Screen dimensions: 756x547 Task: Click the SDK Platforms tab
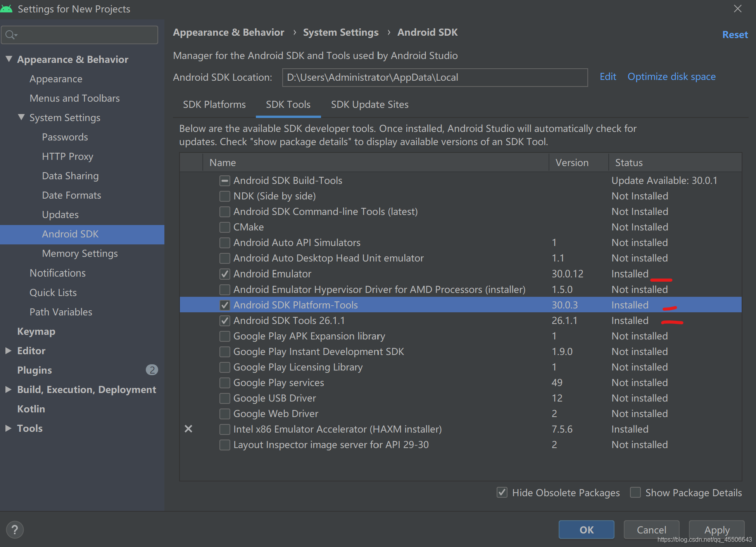214,105
